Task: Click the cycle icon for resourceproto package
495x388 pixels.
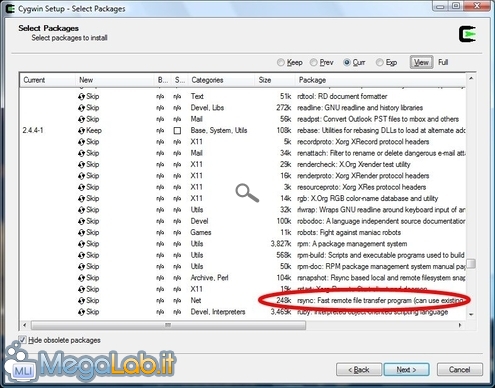Action: [81, 187]
